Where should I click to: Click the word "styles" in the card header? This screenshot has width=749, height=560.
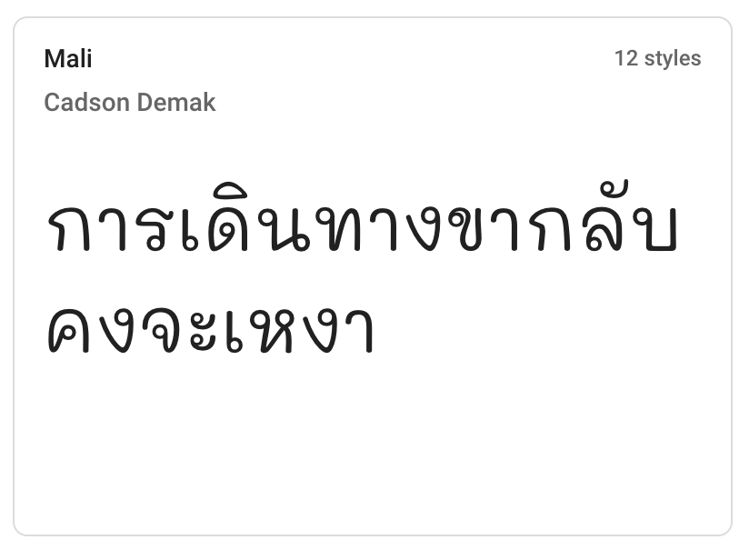tap(673, 59)
